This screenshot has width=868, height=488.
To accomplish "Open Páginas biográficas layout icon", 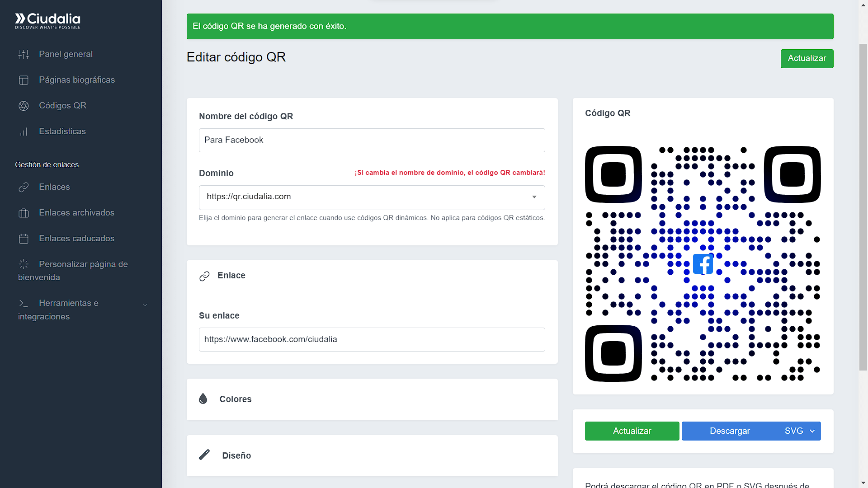I will tap(24, 80).
